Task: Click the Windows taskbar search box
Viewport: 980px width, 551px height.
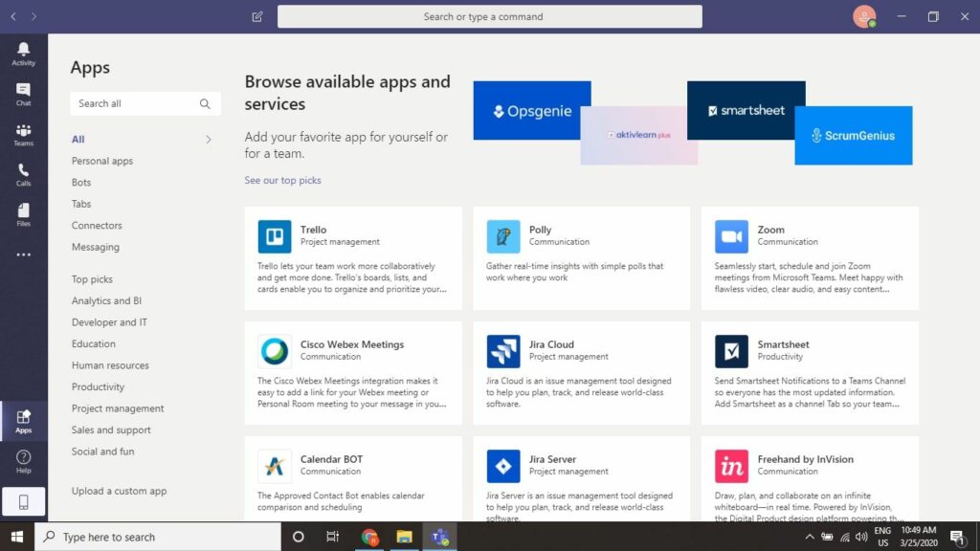Action: point(158,537)
